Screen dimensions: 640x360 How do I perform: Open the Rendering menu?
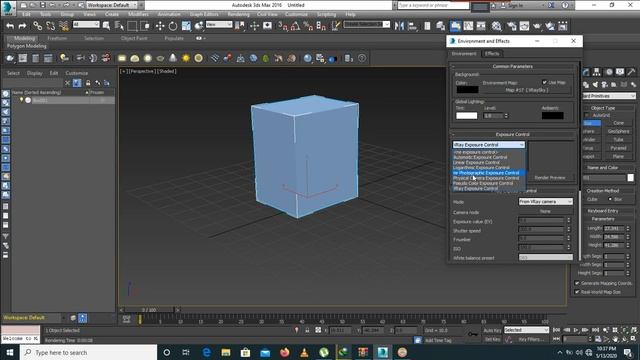tap(238, 14)
